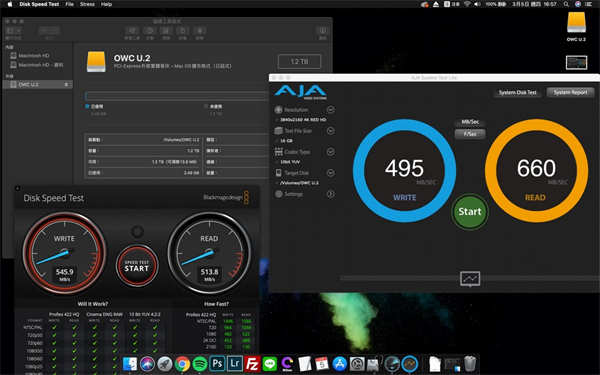Click the Blackmagicdesign logo in Disk Speed Test
Screen dimensions: 600x375
pyautogui.click(x=226, y=197)
